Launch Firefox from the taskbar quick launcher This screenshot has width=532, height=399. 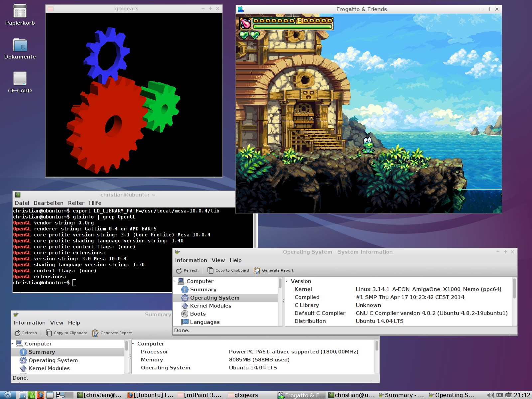pos(40,395)
